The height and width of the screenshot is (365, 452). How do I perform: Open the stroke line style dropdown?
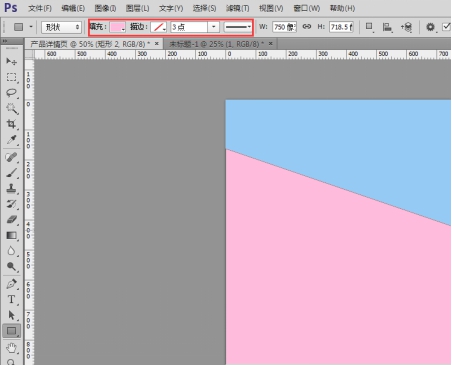[238, 27]
